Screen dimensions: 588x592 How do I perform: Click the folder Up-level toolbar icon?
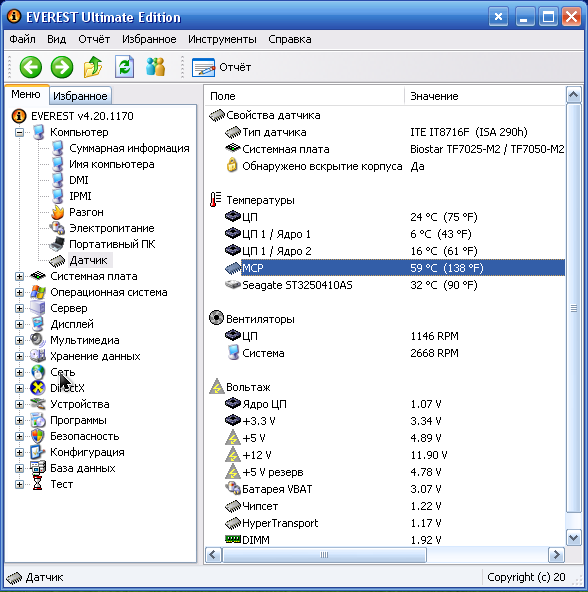[x=93, y=67]
